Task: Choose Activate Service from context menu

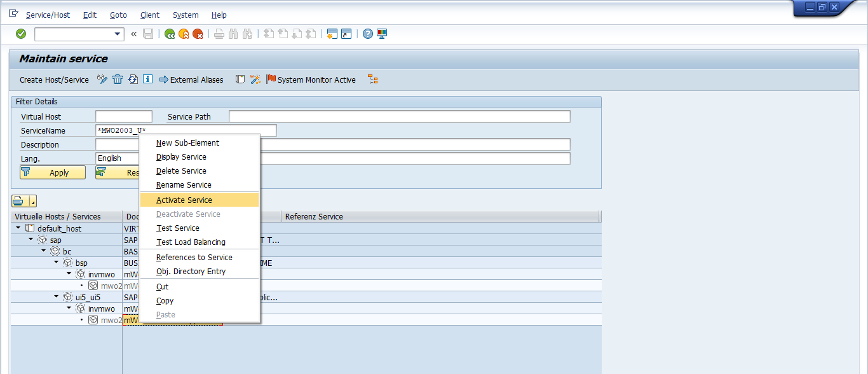Action: [x=184, y=200]
